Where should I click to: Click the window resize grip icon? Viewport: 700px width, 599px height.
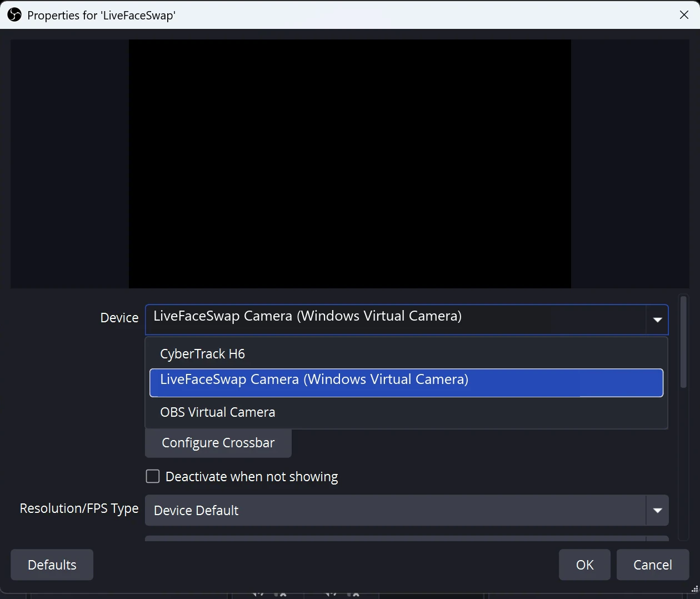point(694,589)
